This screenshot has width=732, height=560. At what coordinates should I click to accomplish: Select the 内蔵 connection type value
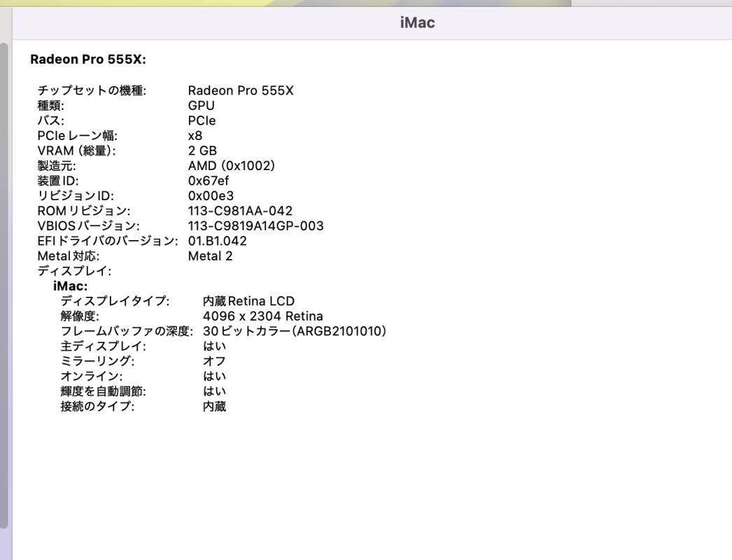click(214, 406)
